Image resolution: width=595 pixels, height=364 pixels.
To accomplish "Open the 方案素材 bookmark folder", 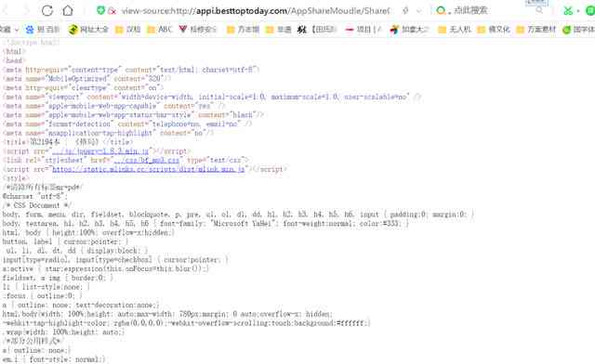I will [x=536, y=29].
